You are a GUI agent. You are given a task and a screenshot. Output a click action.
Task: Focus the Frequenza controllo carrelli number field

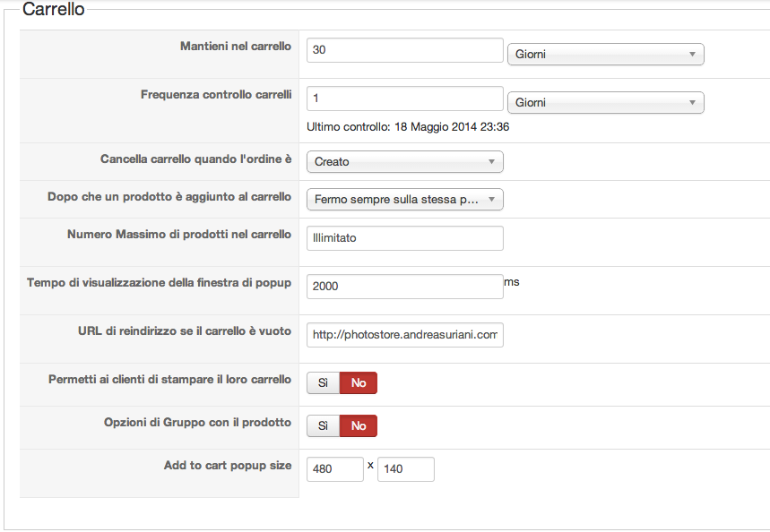[x=404, y=99]
